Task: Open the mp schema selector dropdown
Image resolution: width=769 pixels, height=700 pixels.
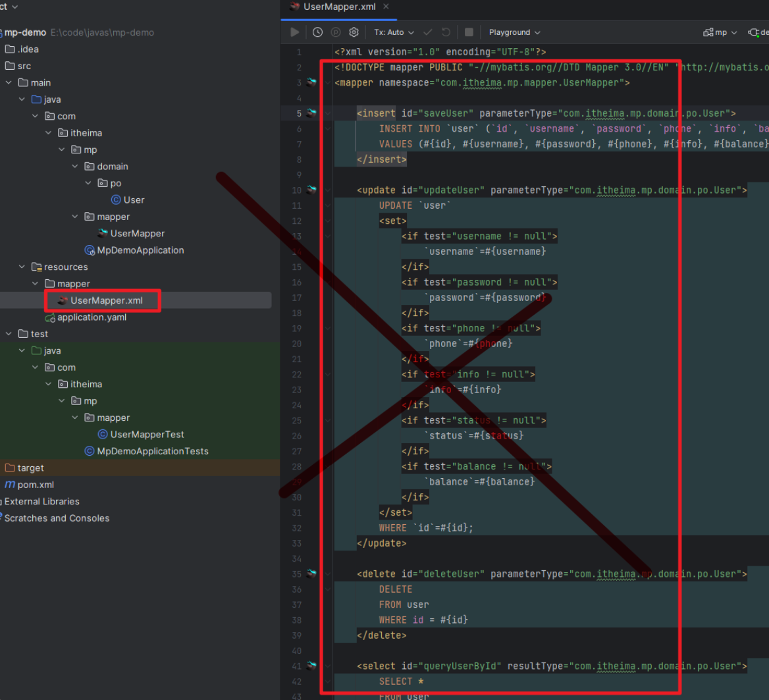Action: click(720, 32)
